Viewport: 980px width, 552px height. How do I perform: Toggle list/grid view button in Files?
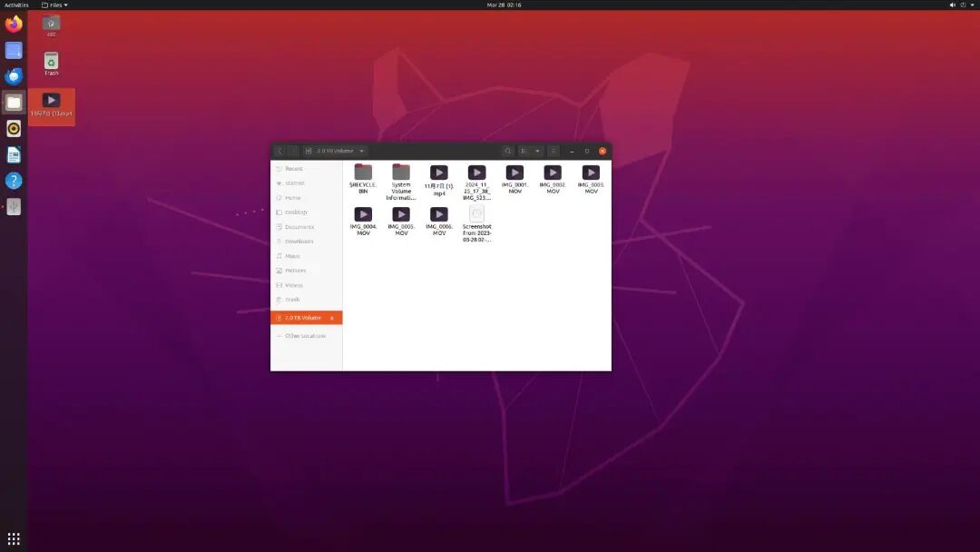[524, 151]
